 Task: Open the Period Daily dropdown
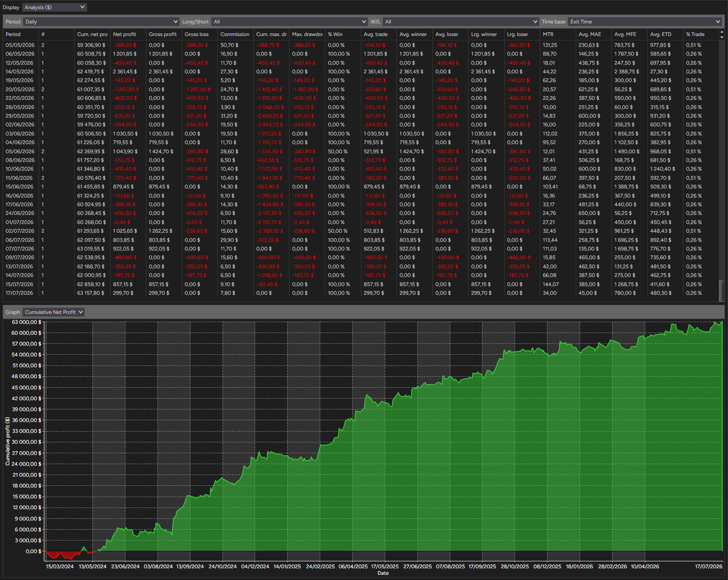pyautogui.click(x=101, y=22)
